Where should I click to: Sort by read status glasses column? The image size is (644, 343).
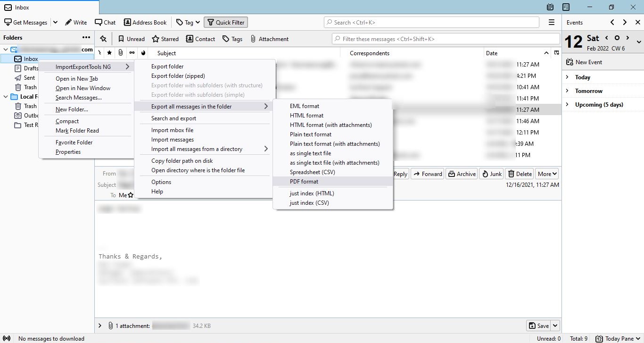point(132,53)
